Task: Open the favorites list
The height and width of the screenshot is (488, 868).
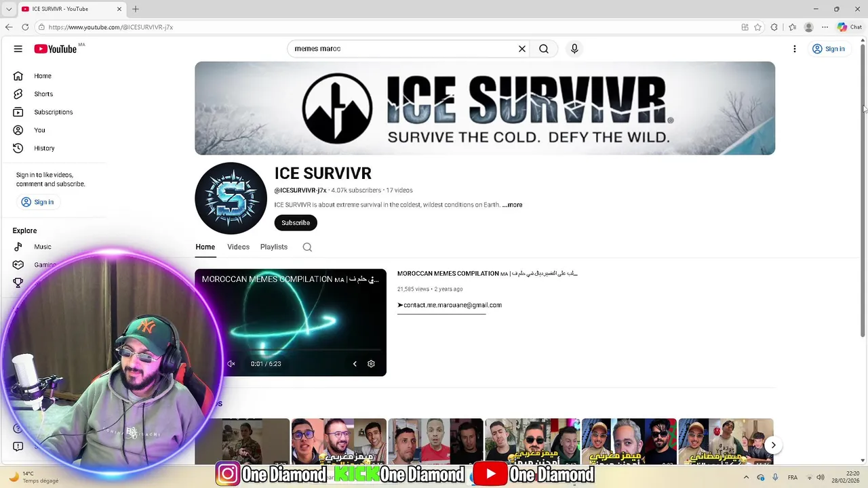Action: tap(792, 27)
